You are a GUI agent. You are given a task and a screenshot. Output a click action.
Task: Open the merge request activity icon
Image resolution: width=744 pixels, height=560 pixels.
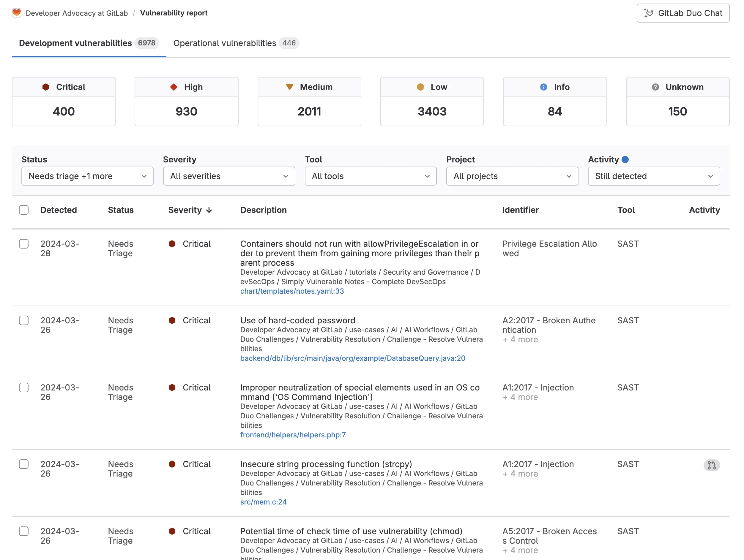[712, 466]
